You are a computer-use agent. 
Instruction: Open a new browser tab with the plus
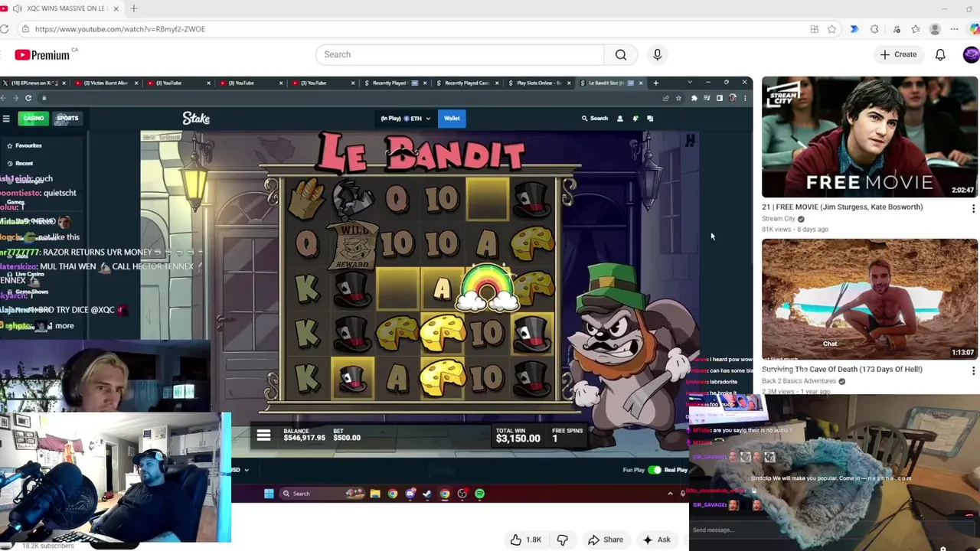click(134, 8)
